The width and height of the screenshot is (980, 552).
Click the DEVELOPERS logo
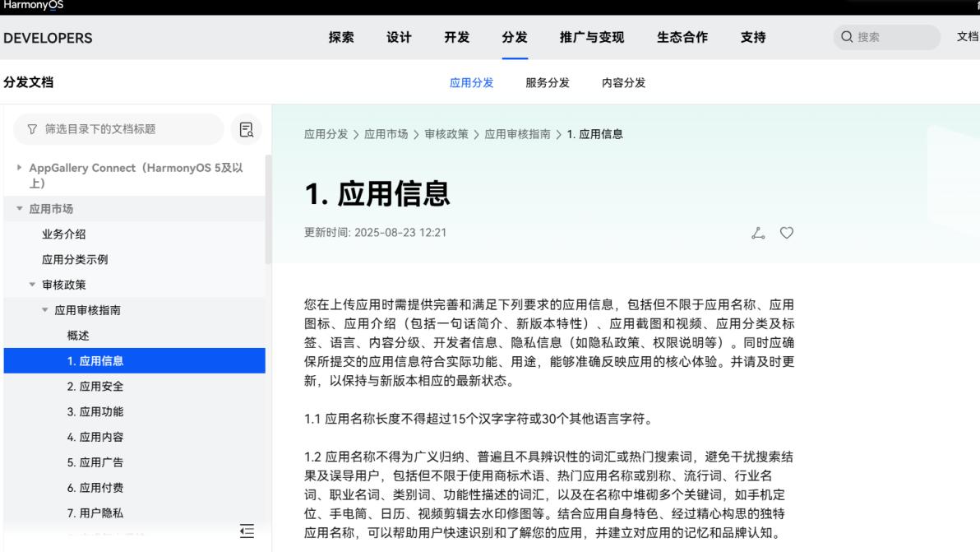[48, 37]
